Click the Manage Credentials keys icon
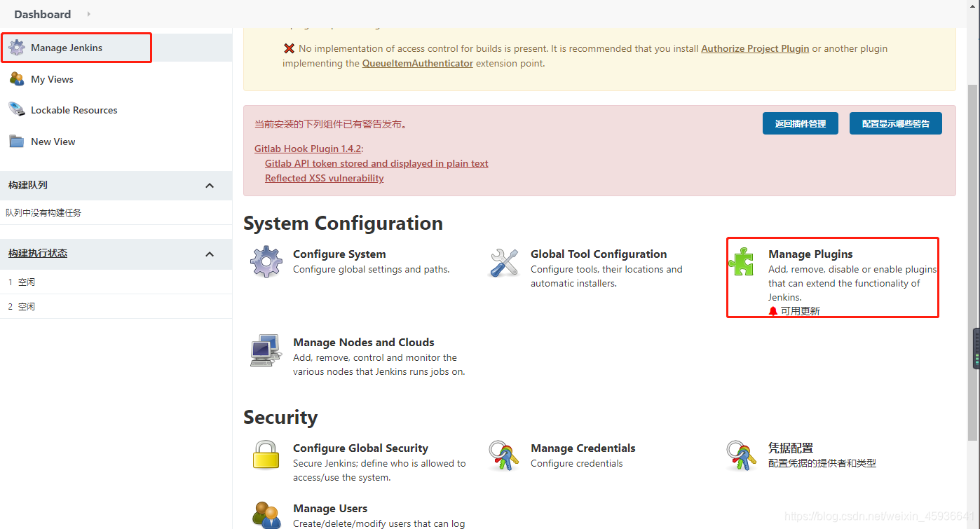 coord(504,455)
